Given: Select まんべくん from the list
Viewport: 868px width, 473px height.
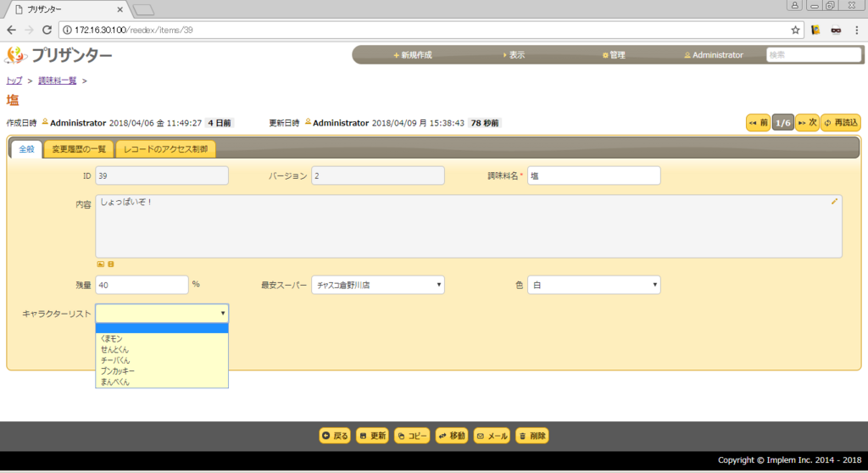Looking at the screenshot, I should [x=162, y=381].
